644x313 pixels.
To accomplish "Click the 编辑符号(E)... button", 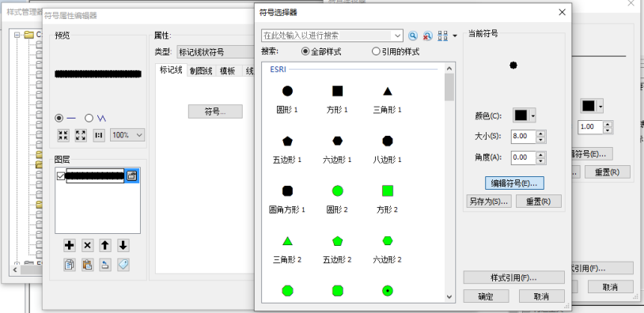I will [x=514, y=183].
